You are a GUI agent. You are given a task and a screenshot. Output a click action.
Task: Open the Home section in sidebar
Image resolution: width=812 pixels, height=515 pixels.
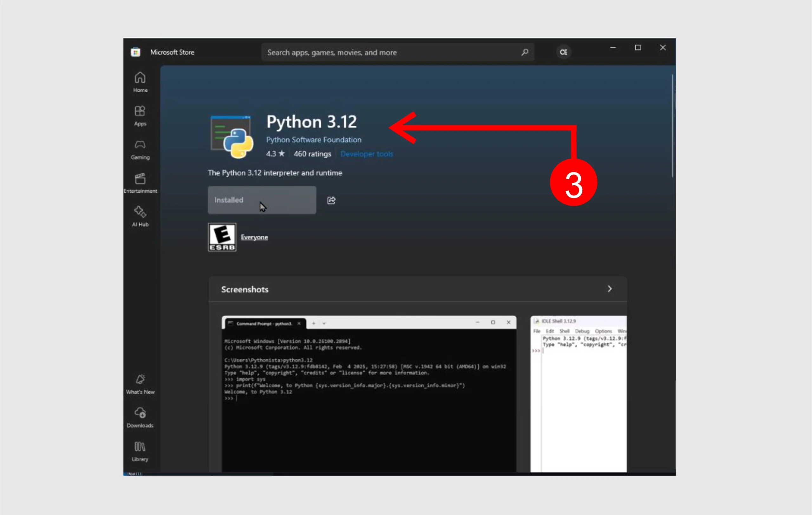(x=140, y=82)
